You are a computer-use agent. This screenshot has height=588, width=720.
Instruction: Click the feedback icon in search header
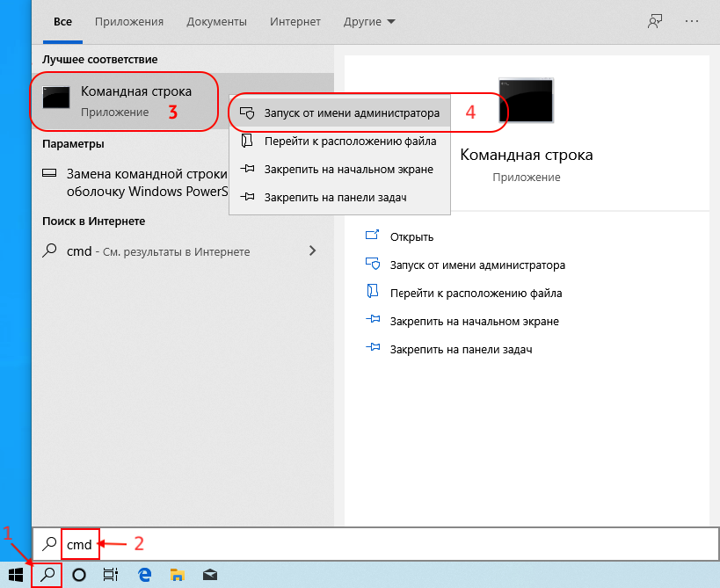655,20
